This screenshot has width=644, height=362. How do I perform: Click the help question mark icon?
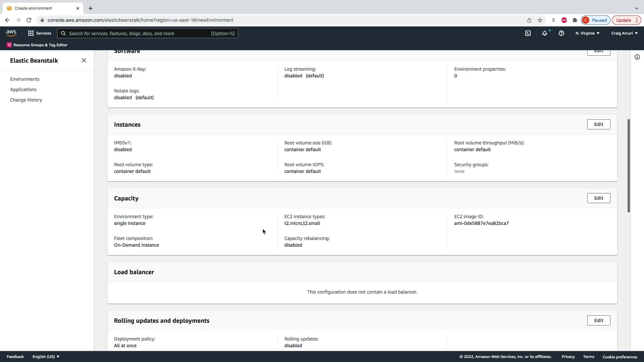click(x=561, y=33)
